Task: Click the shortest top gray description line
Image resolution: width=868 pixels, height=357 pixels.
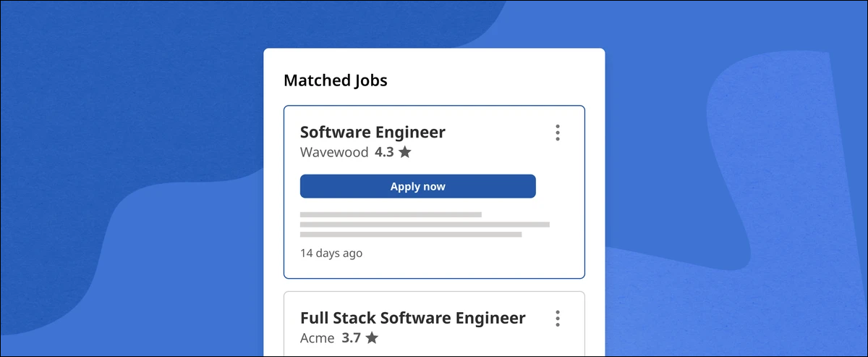Action: (391, 214)
